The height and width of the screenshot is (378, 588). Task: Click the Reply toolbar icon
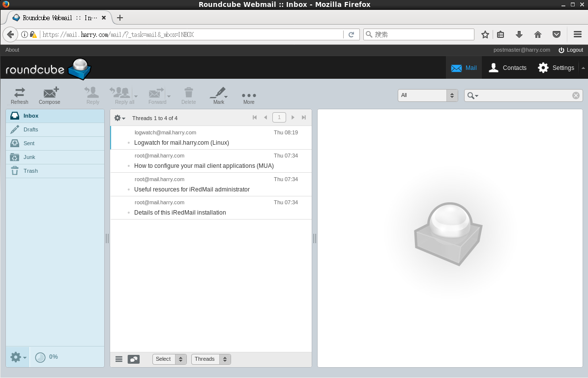tap(92, 95)
